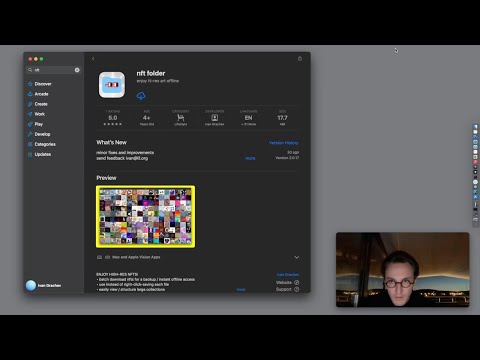Image resolution: width=480 pixels, height=360 pixels.
Task: Click the EN language stat
Action: [249, 118]
